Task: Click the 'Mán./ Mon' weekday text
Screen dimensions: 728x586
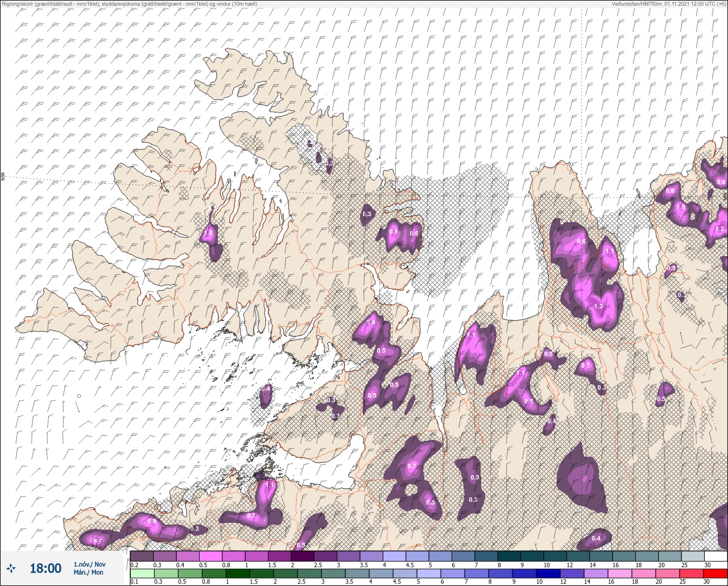Action: [88, 572]
